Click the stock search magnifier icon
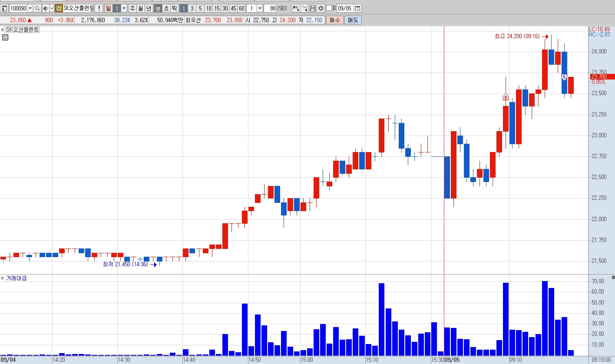 tap(37, 8)
